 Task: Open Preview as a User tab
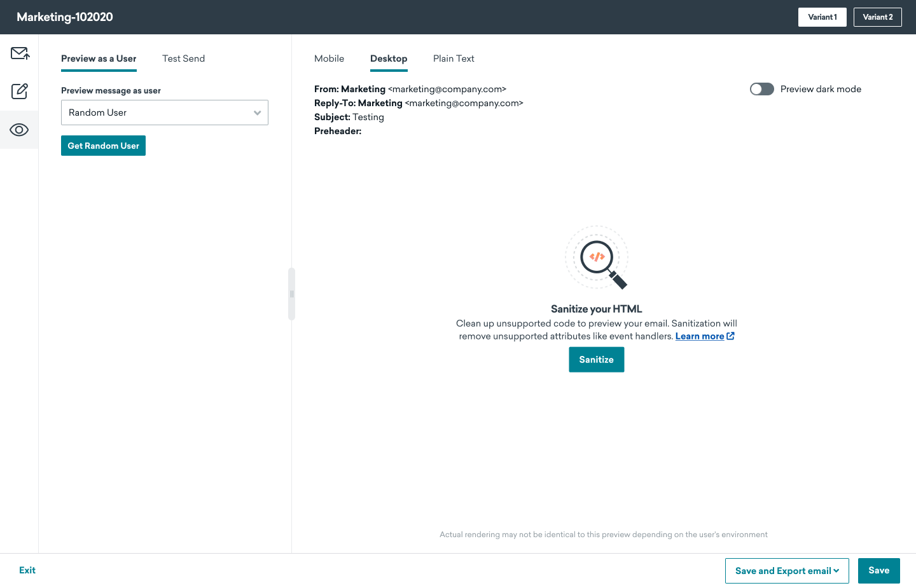coord(99,58)
